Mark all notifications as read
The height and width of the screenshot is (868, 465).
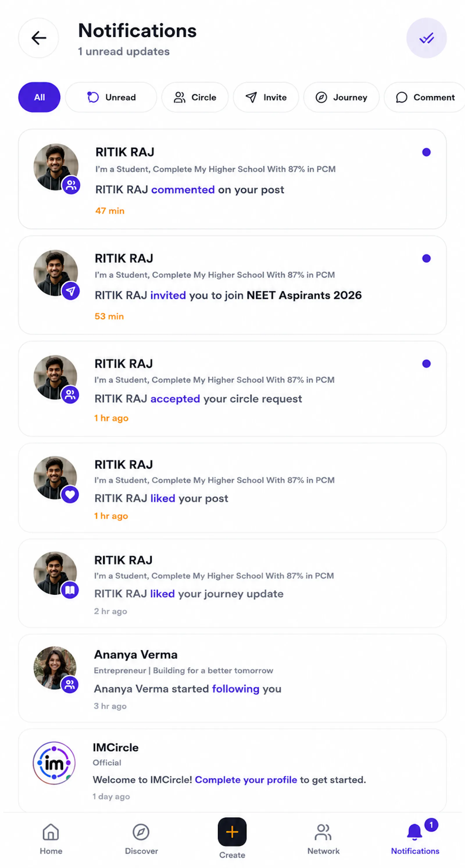[x=426, y=38]
